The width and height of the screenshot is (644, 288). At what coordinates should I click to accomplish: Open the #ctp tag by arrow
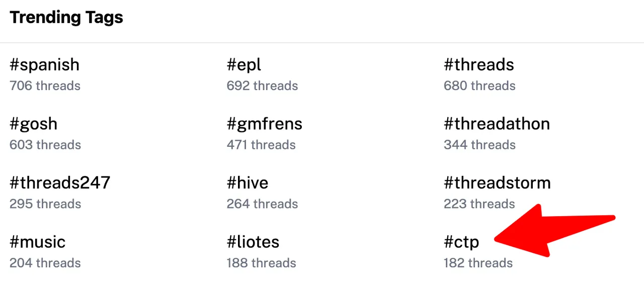(x=461, y=242)
